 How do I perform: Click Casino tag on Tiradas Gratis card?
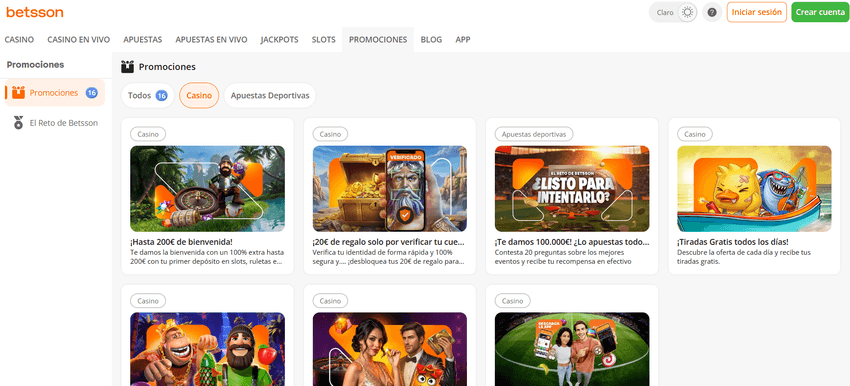[695, 134]
